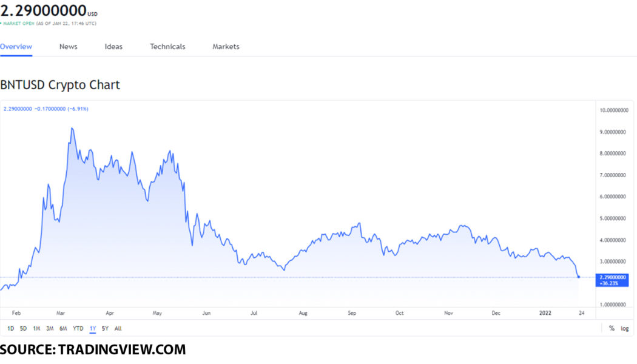The width and height of the screenshot is (637, 364).
Task: Open the Overview tab
Action: tap(16, 47)
